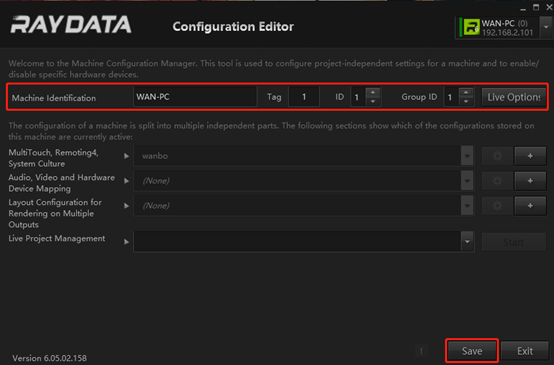Viewport: 554px width, 365px height.
Task: Increase the ID value with up arrow
Action: [x=373, y=93]
